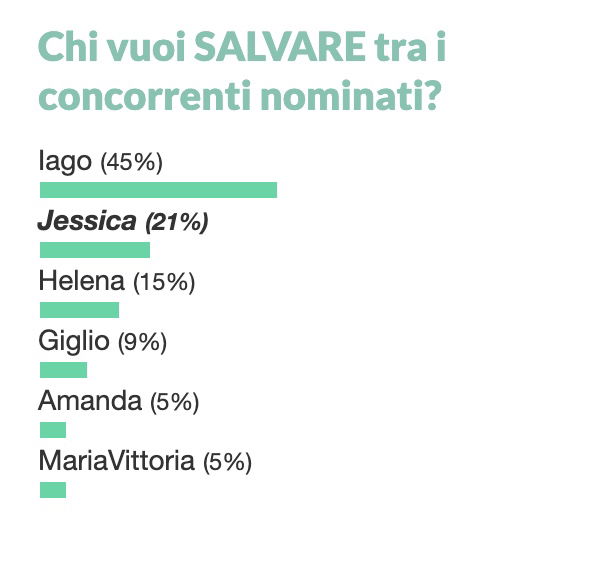The height and width of the screenshot is (578, 592).
Task: Click the poll question heading
Action: 242,71
